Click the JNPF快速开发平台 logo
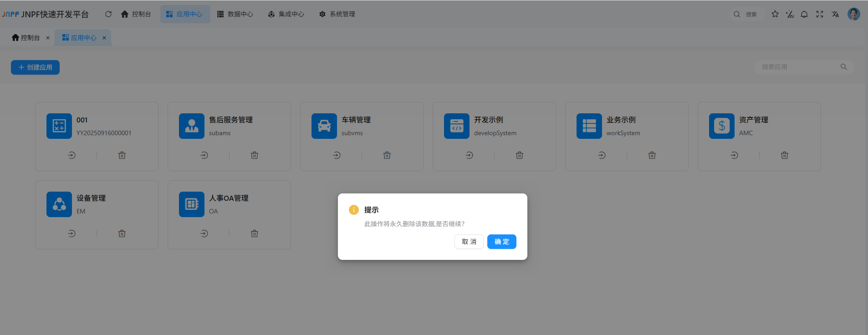This screenshot has height=335, width=868. tap(45, 14)
